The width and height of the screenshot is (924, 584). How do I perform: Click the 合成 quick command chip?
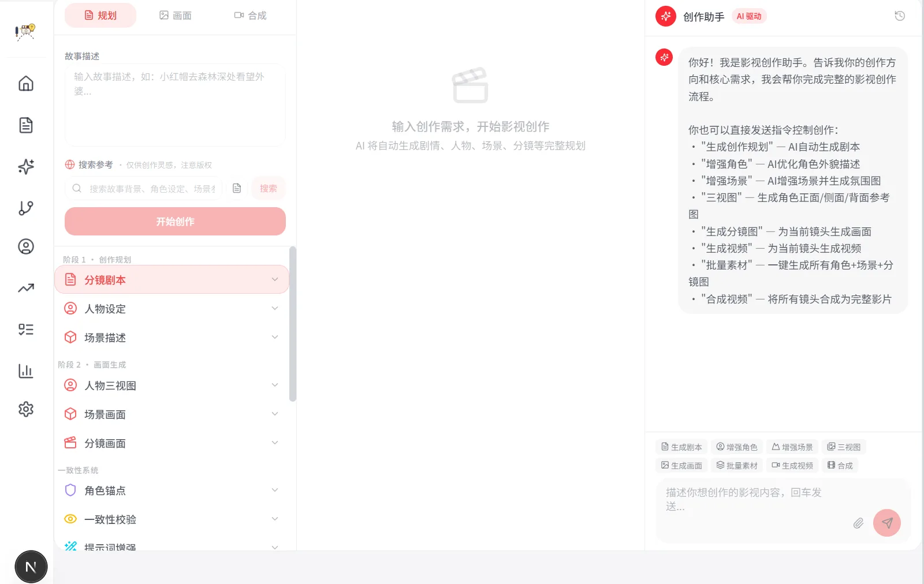[x=840, y=466]
